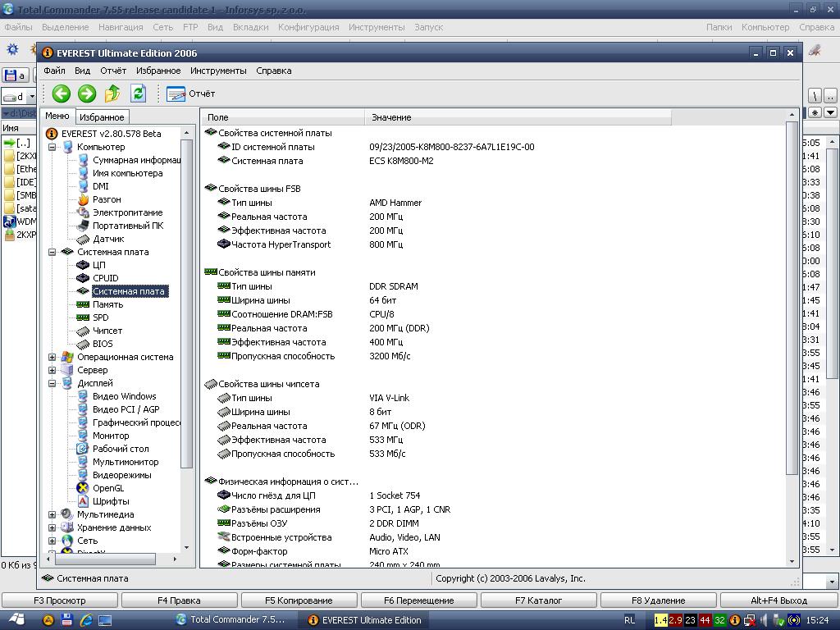Open the Отчёт menu in EVEREST
This screenshot has height=630, width=840.
pos(113,71)
